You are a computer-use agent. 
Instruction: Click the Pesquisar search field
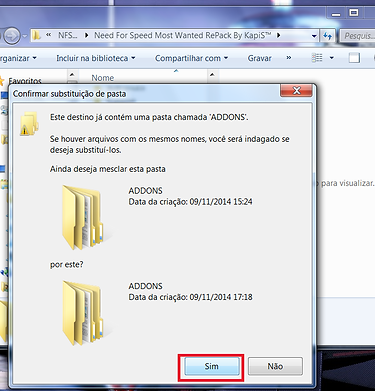(357, 36)
